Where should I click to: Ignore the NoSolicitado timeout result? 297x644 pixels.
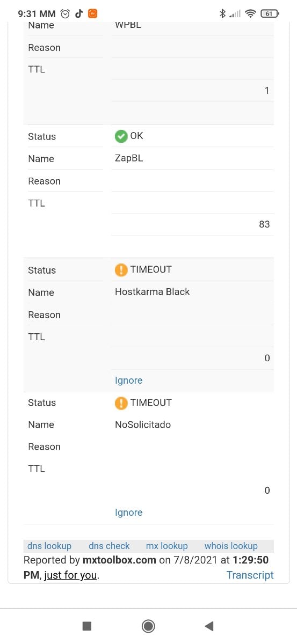pyautogui.click(x=128, y=513)
